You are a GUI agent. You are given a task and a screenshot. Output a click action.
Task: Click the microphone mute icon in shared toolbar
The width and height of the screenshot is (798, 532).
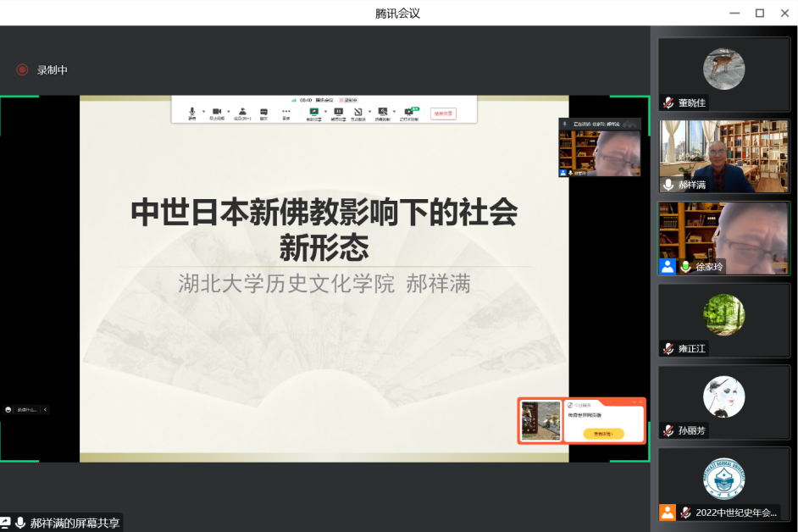(191, 112)
